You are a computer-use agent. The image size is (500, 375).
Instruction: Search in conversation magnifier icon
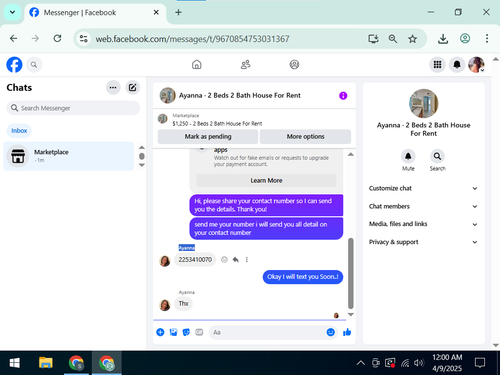(x=437, y=156)
